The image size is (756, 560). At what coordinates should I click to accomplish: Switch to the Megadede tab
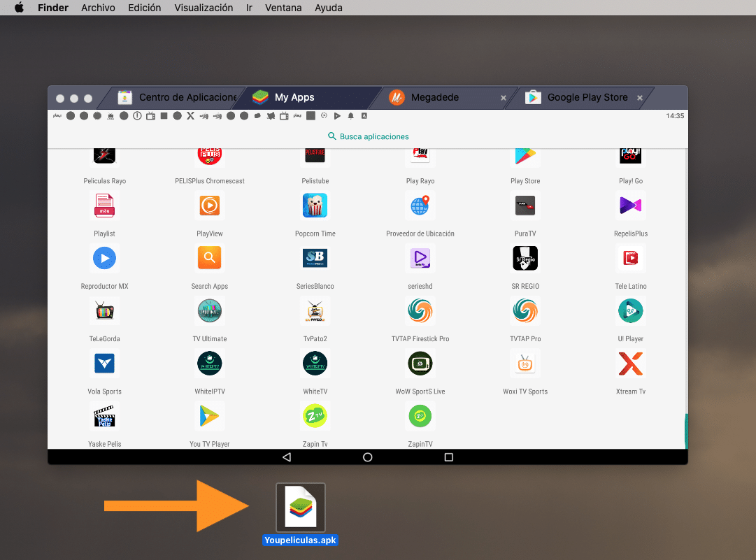tap(434, 98)
